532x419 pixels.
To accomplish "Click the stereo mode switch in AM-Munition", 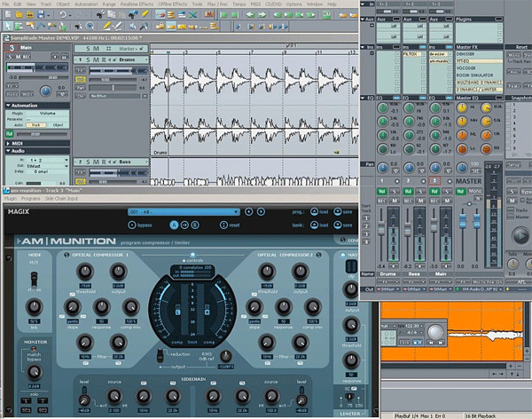I will click(34, 279).
